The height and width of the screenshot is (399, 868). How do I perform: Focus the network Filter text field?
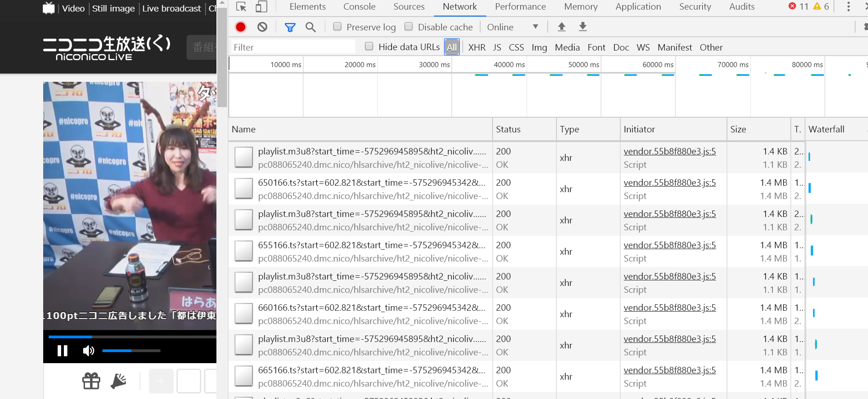tap(293, 47)
